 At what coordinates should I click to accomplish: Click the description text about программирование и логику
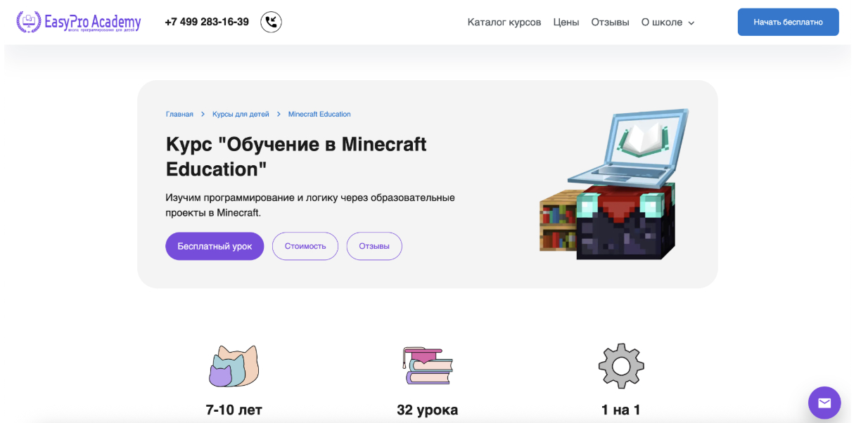(310, 205)
